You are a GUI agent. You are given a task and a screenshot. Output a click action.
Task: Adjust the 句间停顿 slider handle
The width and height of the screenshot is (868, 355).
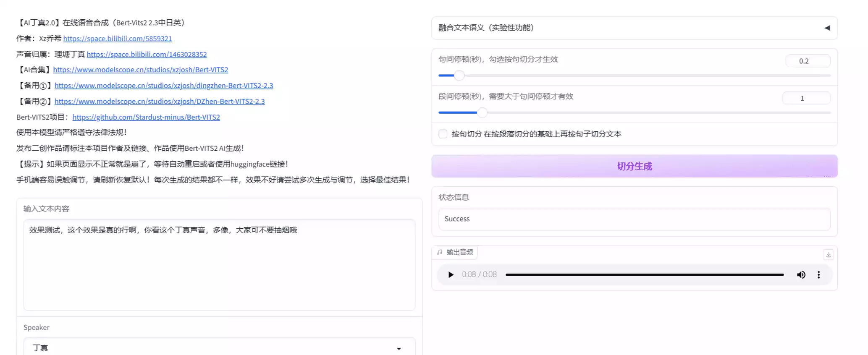point(459,76)
